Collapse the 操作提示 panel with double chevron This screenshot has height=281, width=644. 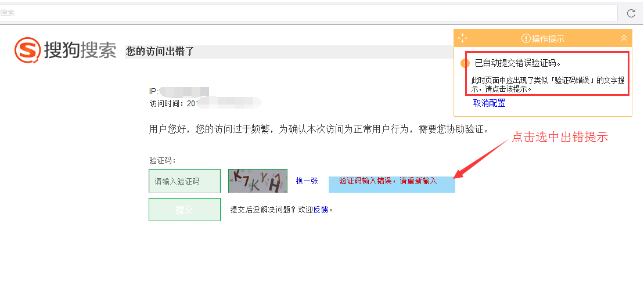(624, 38)
